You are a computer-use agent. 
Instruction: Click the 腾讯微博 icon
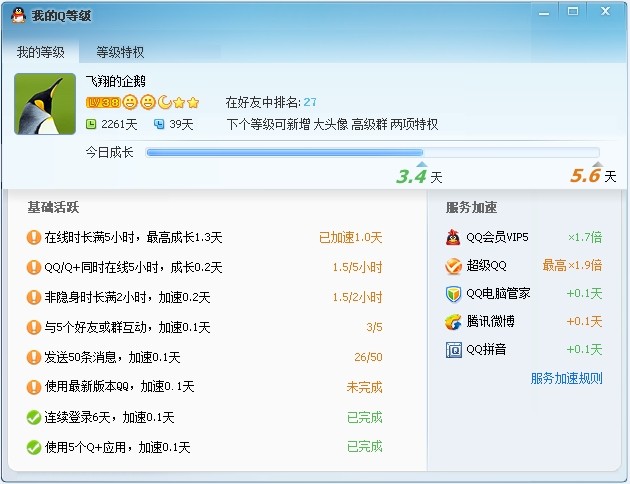click(x=453, y=322)
